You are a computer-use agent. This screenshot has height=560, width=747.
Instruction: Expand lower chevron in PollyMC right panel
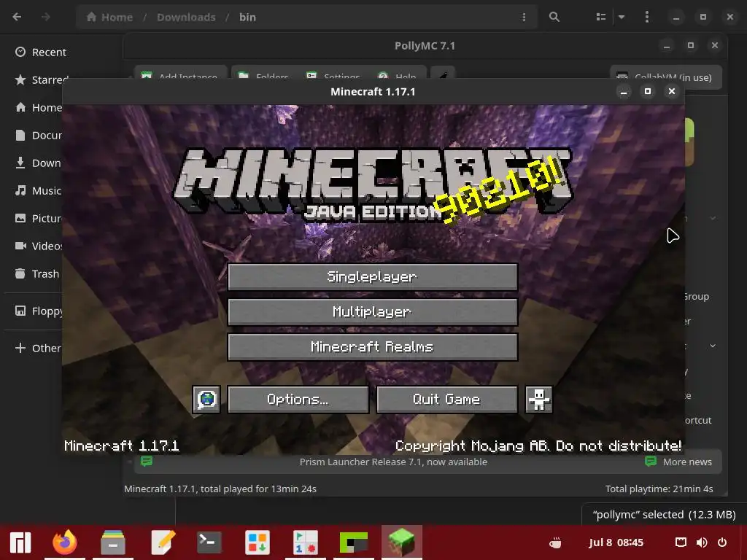713,346
